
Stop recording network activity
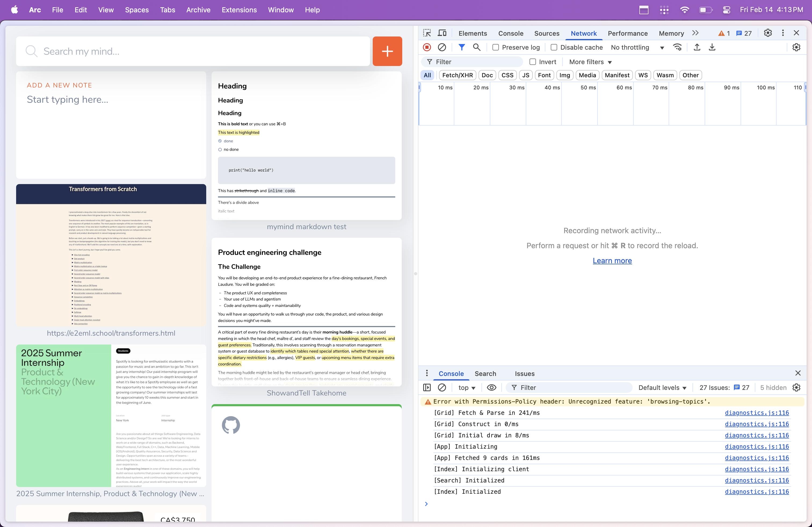tap(427, 47)
